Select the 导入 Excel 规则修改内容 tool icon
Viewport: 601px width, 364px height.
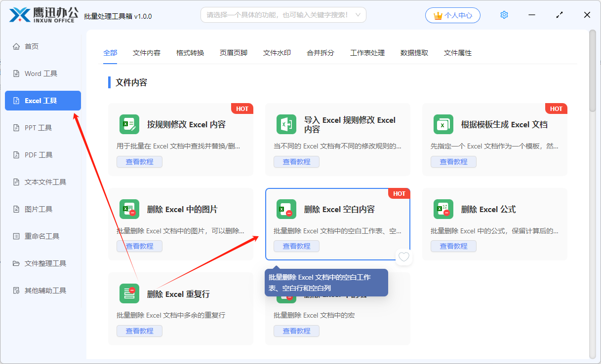pos(286,124)
